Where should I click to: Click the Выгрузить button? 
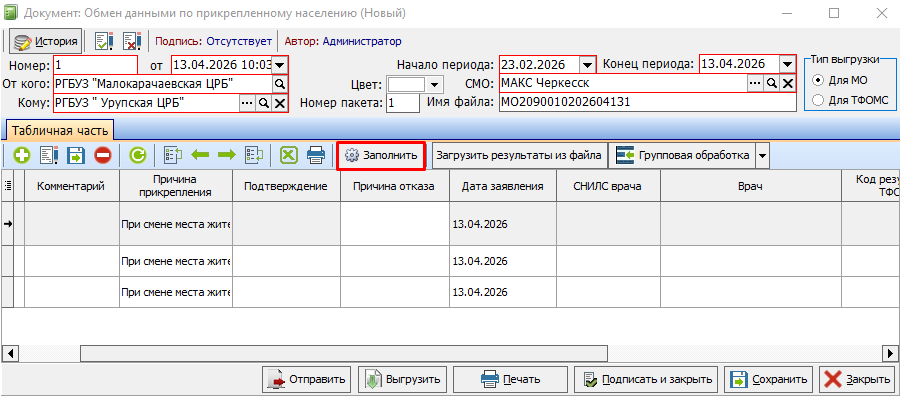coord(403,379)
